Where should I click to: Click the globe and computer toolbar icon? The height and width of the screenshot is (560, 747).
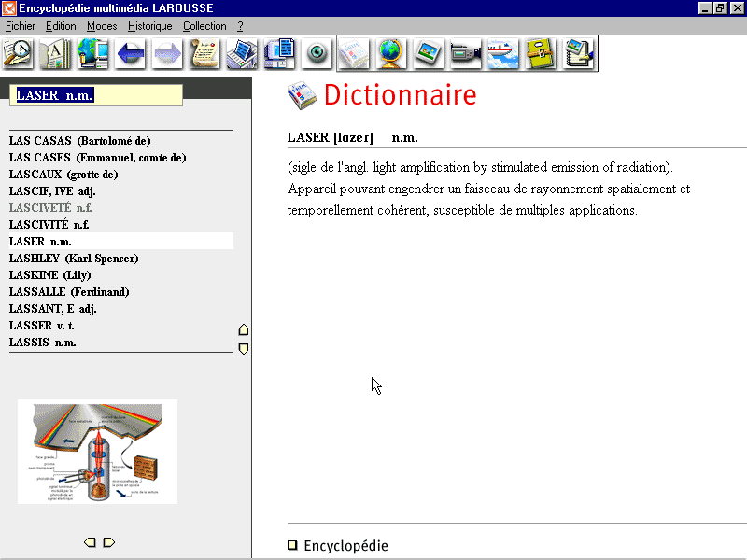pyautogui.click(x=92, y=53)
